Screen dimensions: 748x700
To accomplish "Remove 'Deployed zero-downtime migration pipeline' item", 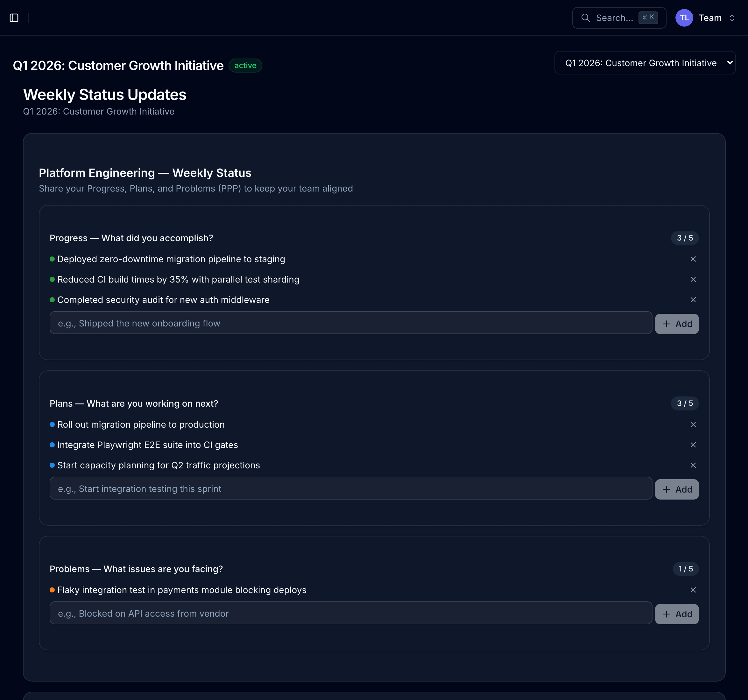I will tap(693, 259).
